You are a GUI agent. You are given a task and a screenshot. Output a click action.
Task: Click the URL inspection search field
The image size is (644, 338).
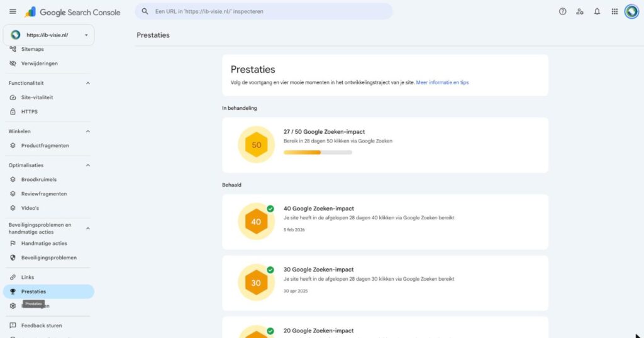coord(264,11)
